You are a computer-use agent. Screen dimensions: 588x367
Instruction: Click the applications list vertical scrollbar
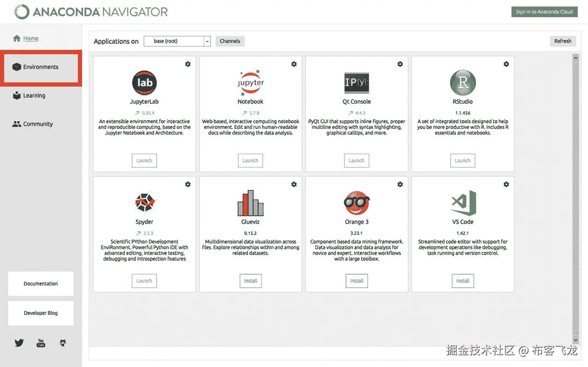[x=576, y=199]
